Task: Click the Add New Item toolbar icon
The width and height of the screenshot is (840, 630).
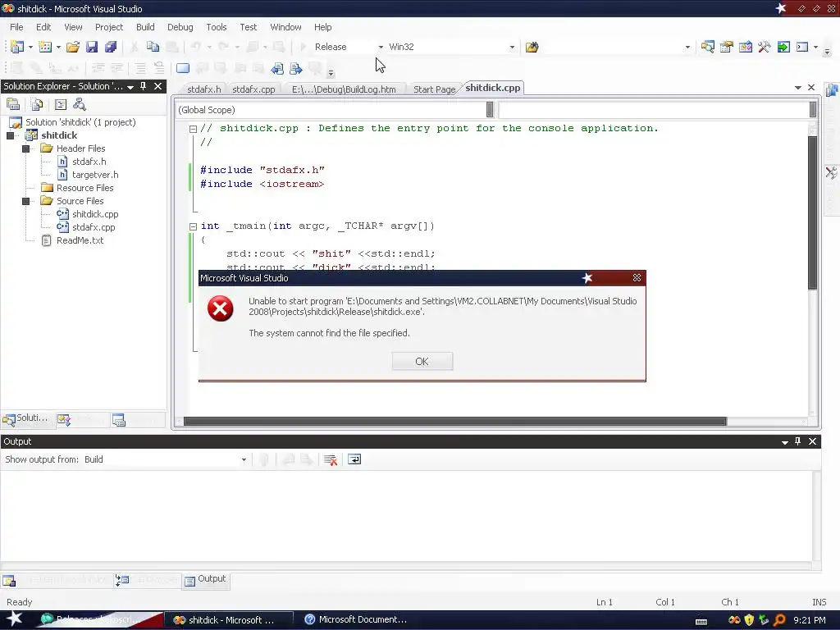Action: coord(45,47)
